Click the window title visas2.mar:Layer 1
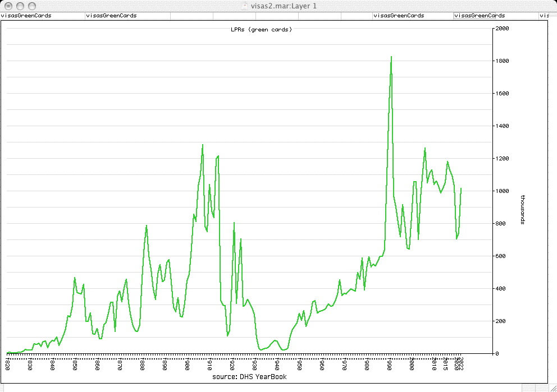The height and width of the screenshot is (392, 557). coord(285,6)
